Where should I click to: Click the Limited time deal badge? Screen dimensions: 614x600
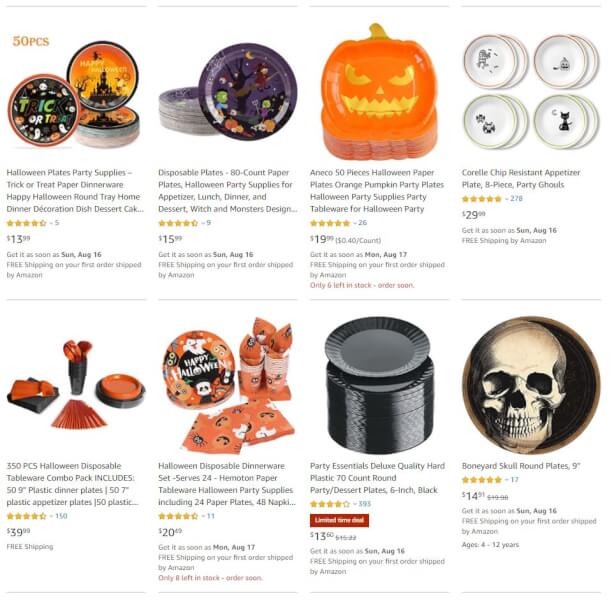[339, 520]
